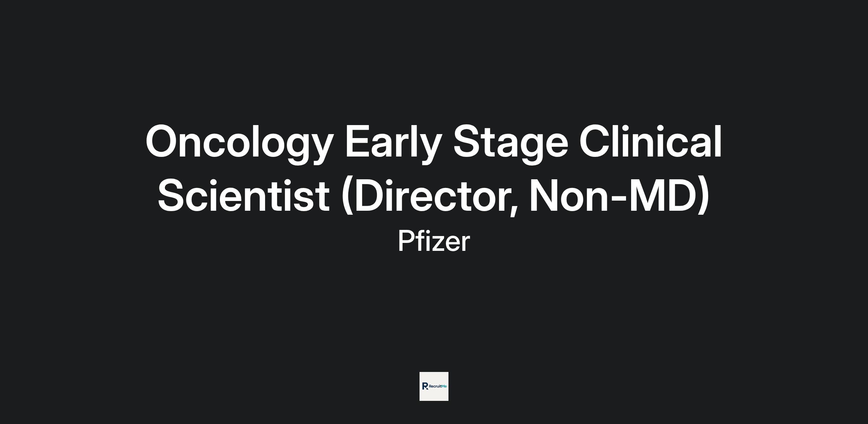Click the teal Me part of the logo
Screen dimensions: 868x424
click(x=444, y=386)
